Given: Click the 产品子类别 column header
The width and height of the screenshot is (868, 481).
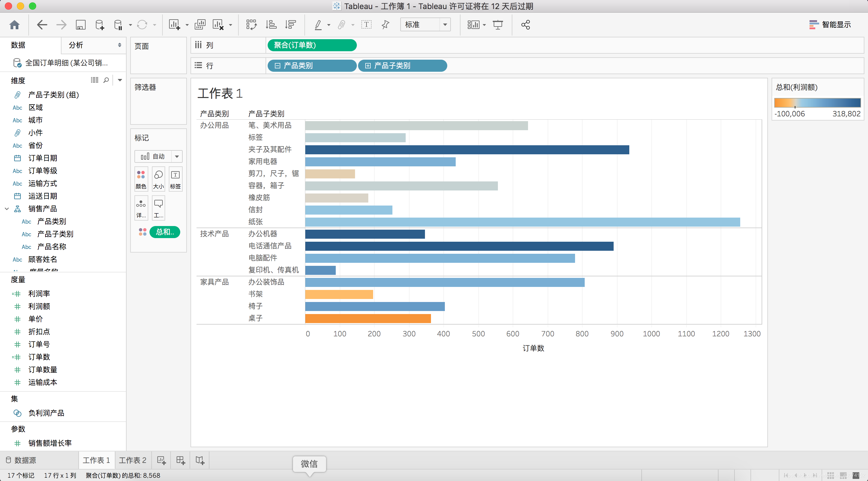Looking at the screenshot, I should tap(266, 114).
